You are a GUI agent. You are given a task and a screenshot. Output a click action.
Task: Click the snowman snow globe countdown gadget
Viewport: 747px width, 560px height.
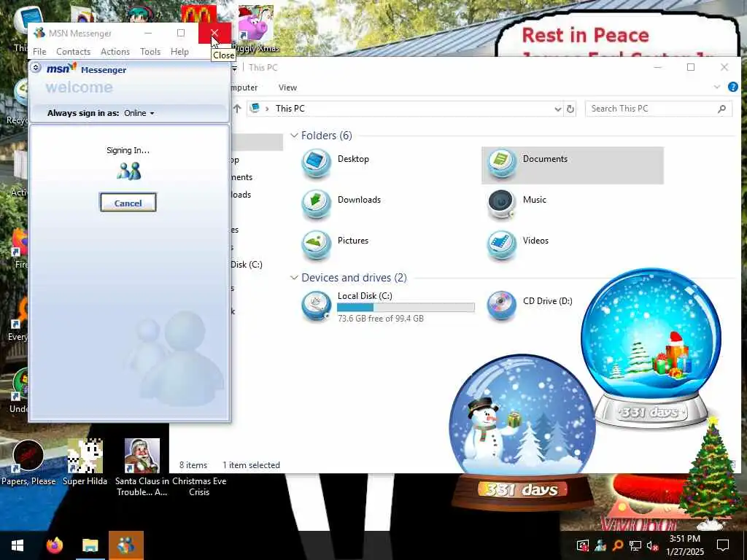[x=522, y=432]
